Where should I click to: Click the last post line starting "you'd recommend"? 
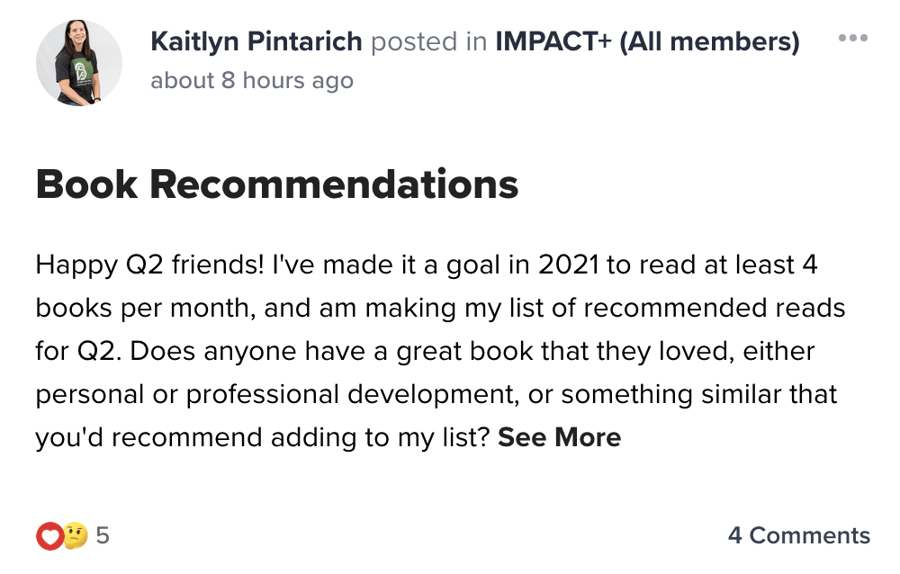(262, 438)
